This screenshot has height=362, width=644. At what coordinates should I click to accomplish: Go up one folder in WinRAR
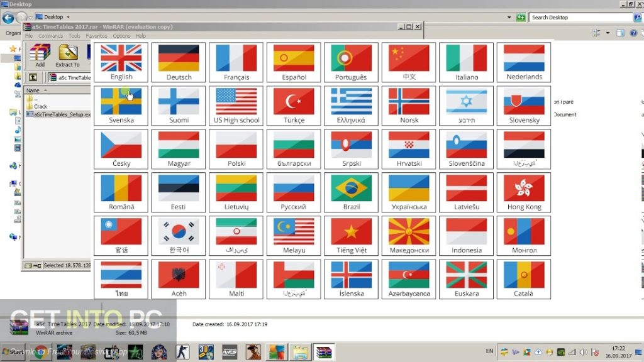coord(33,77)
